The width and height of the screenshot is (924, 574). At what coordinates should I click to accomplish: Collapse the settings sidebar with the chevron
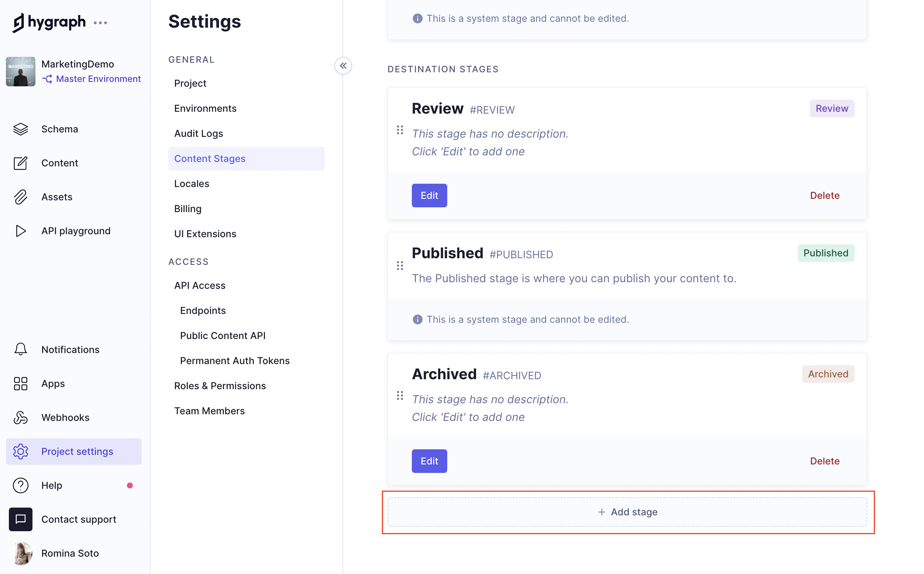coord(343,66)
